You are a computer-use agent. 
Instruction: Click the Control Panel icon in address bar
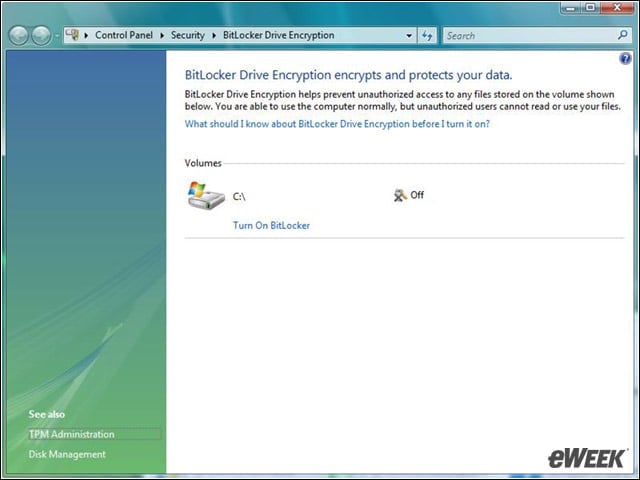[72, 35]
